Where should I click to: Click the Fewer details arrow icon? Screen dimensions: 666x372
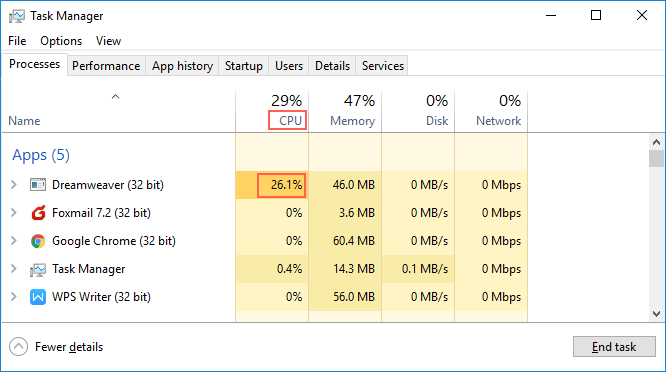(18, 347)
